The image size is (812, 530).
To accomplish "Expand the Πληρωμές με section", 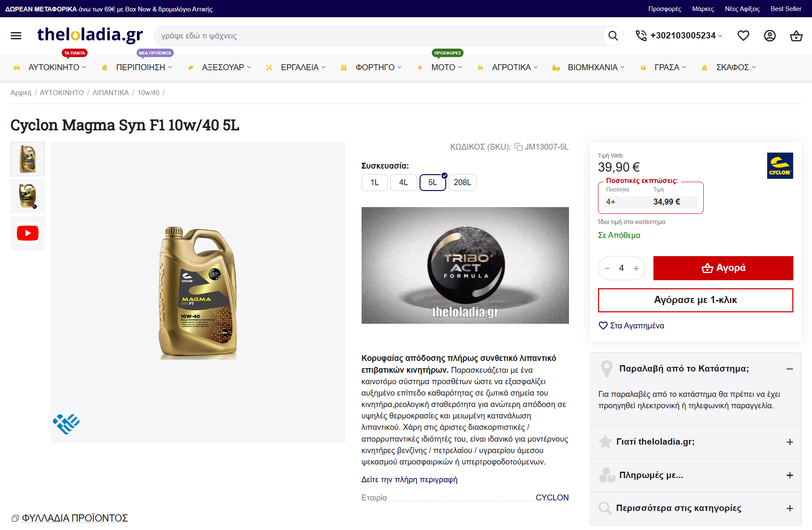I will click(790, 475).
